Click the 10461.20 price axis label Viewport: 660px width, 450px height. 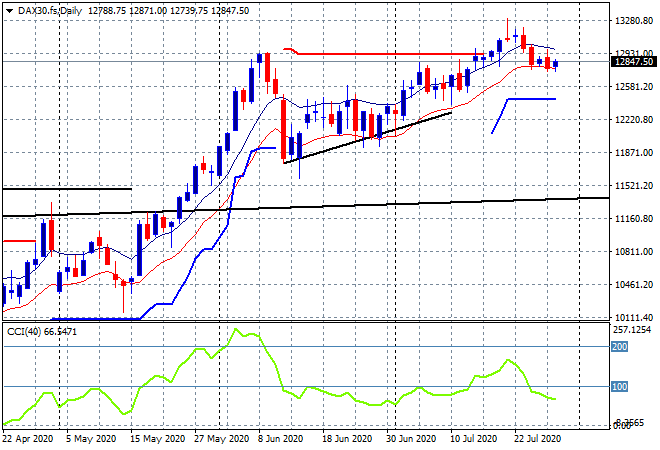pyautogui.click(x=634, y=285)
